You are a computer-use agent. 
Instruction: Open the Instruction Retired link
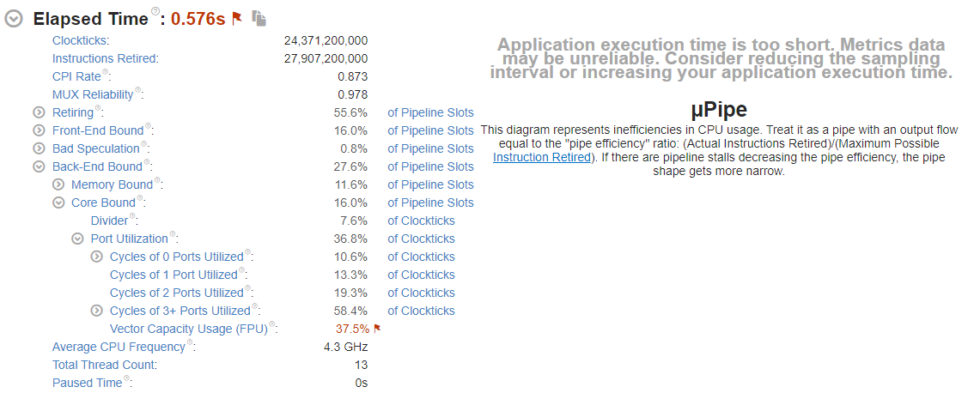pos(542,158)
